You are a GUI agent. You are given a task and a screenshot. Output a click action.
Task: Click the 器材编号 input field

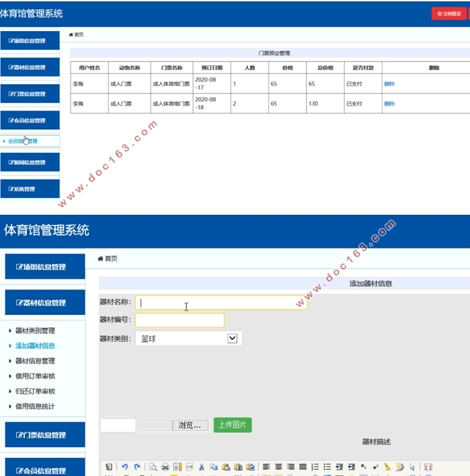pyautogui.click(x=180, y=320)
